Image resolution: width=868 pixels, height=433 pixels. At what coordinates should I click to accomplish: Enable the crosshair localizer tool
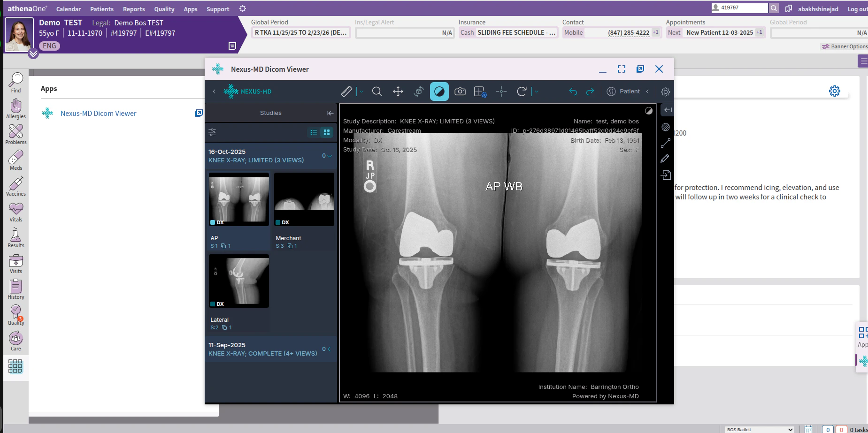pos(501,91)
